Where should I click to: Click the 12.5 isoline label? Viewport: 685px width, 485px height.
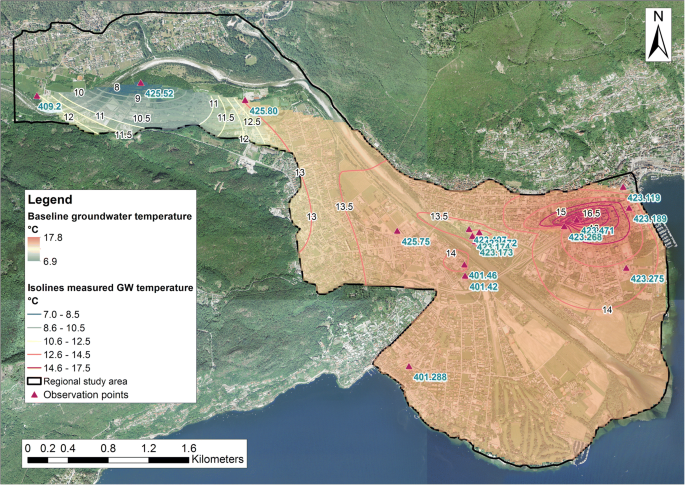(252, 122)
